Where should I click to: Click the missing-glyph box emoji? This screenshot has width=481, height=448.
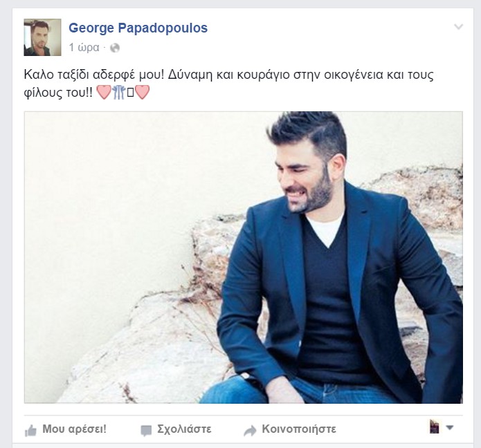pos(130,93)
